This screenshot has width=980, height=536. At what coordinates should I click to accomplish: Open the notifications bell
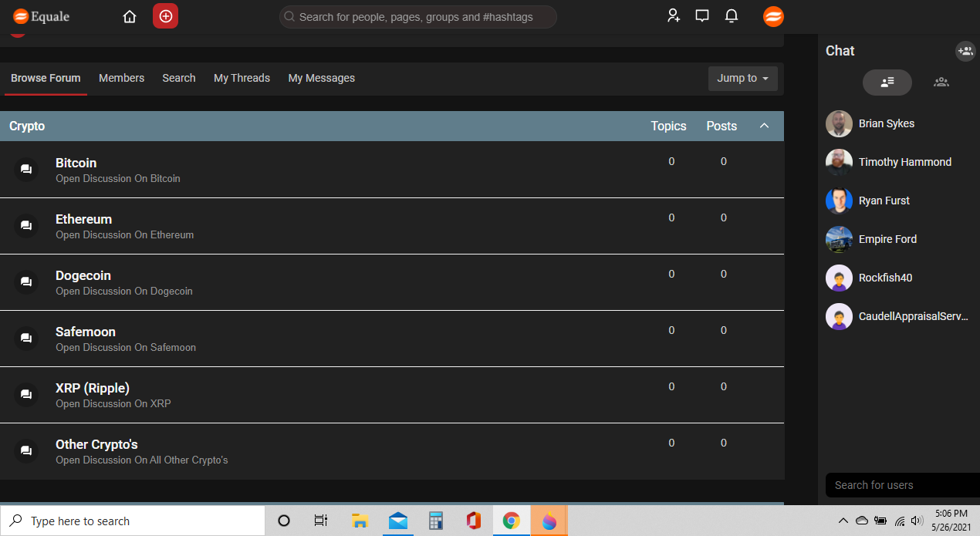732,16
